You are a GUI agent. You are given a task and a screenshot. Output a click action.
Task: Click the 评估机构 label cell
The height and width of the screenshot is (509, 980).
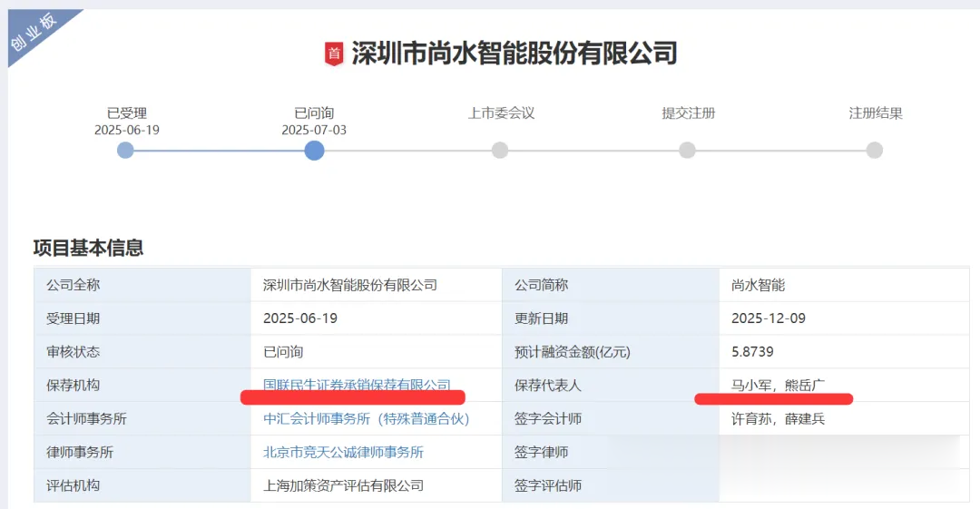(x=142, y=485)
